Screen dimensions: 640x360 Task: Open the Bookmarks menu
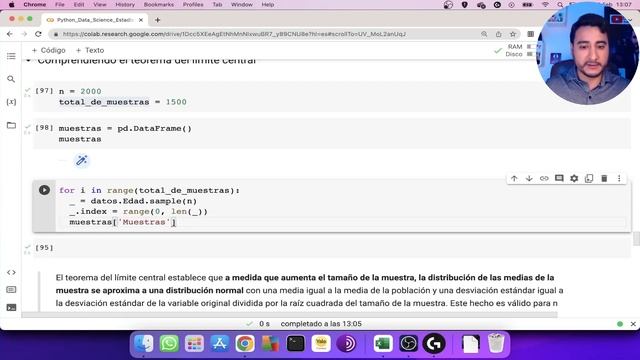[159, 4]
